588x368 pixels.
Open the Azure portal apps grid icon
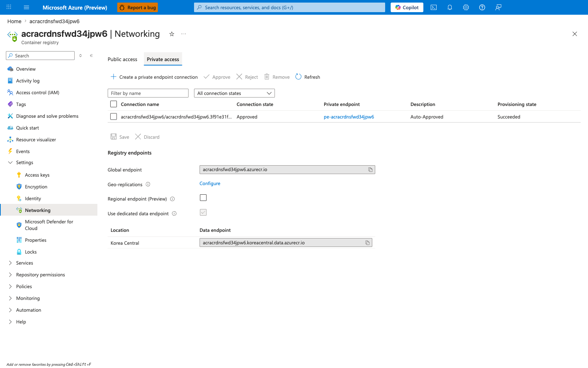click(x=9, y=7)
